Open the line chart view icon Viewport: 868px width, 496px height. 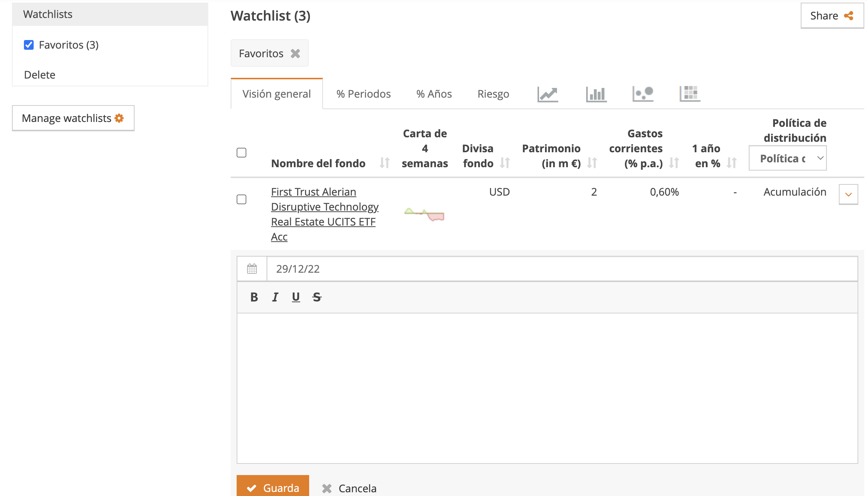548,94
